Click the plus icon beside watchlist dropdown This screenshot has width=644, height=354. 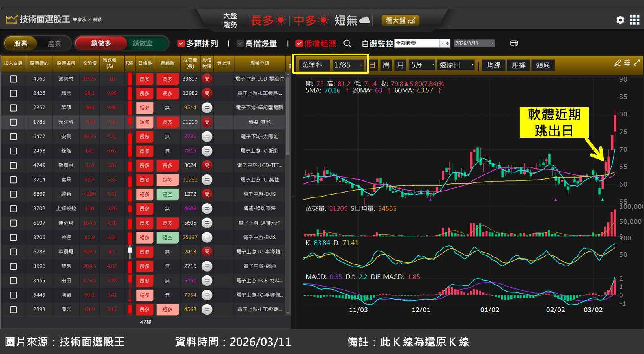[448, 43]
